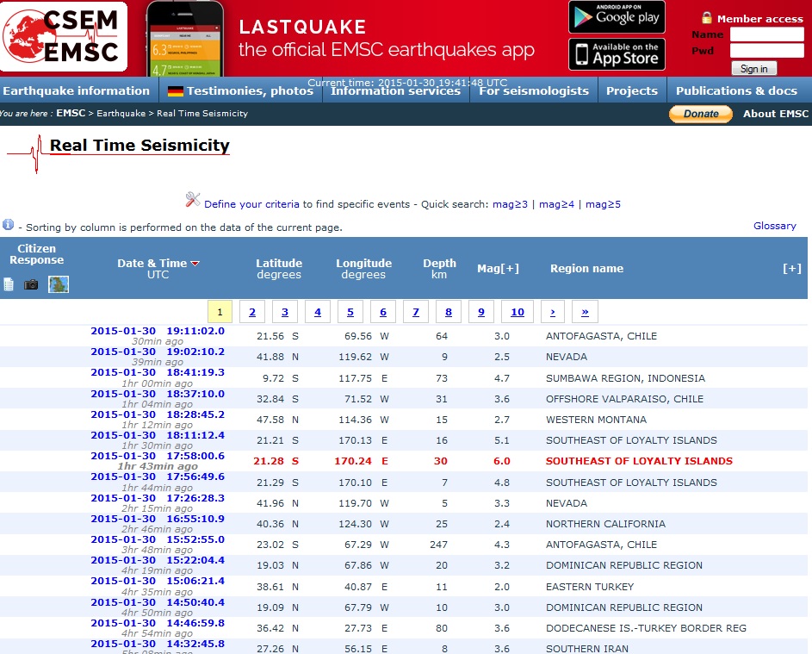Click the Sign in button
The image size is (812, 654).
point(754,68)
